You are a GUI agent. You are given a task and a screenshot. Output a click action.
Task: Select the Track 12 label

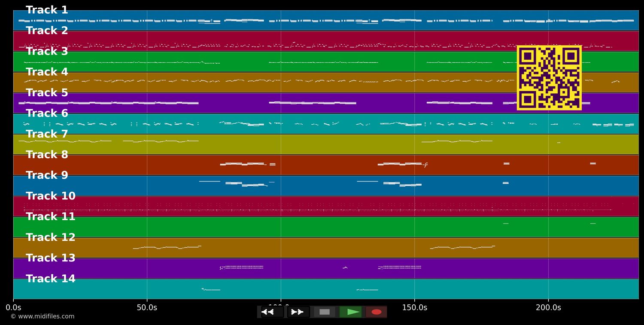tap(51, 237)
